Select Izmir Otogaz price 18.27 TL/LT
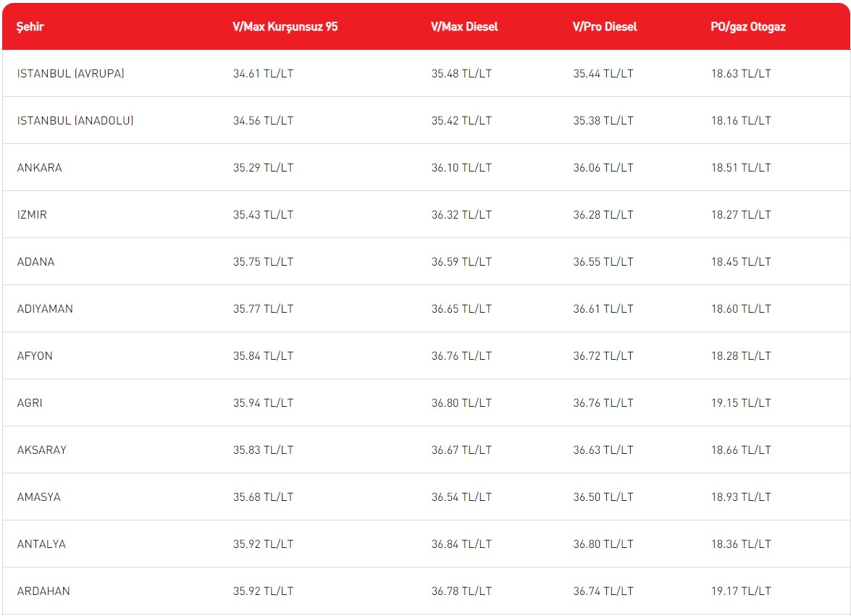 coord(741,215)
